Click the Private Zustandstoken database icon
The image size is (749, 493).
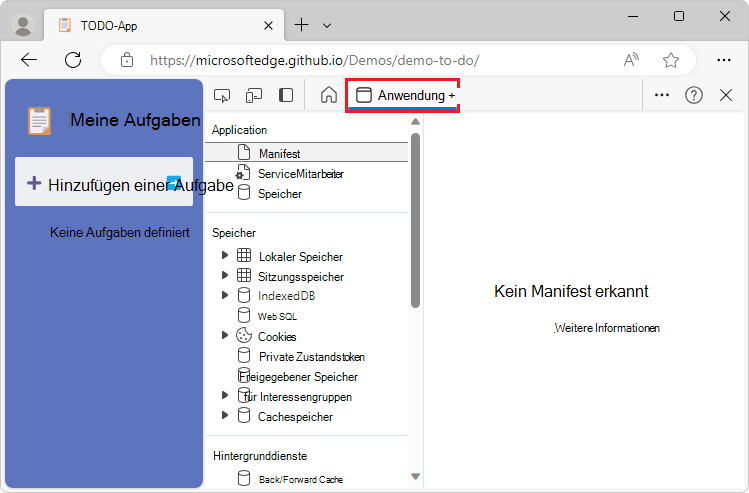coord(244,355)
